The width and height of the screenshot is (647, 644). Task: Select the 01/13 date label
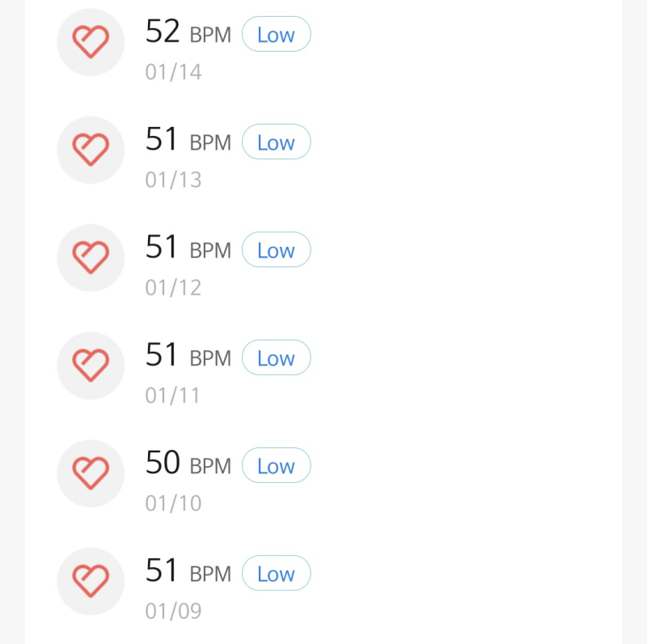click(173, 180)
